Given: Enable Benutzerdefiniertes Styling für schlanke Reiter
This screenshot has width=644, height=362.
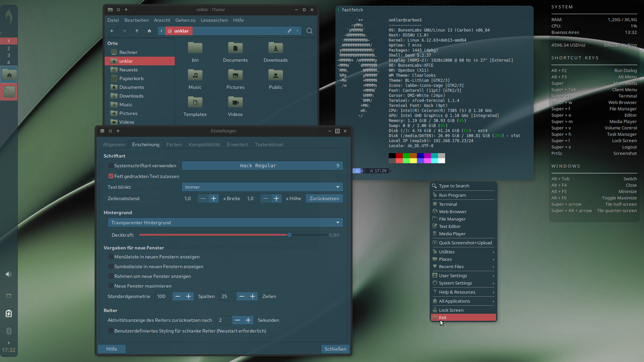Looking at the screenshot, I should point(111,331).
